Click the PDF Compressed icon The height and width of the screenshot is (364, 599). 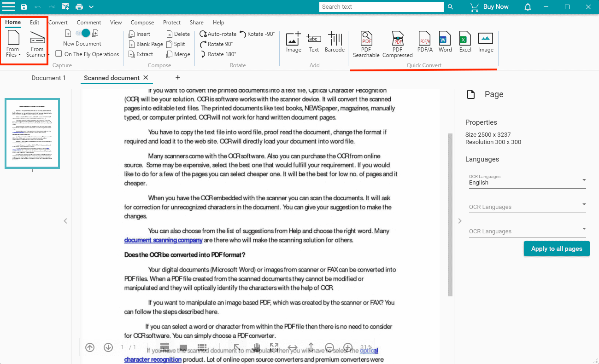[x=397, y=39]
